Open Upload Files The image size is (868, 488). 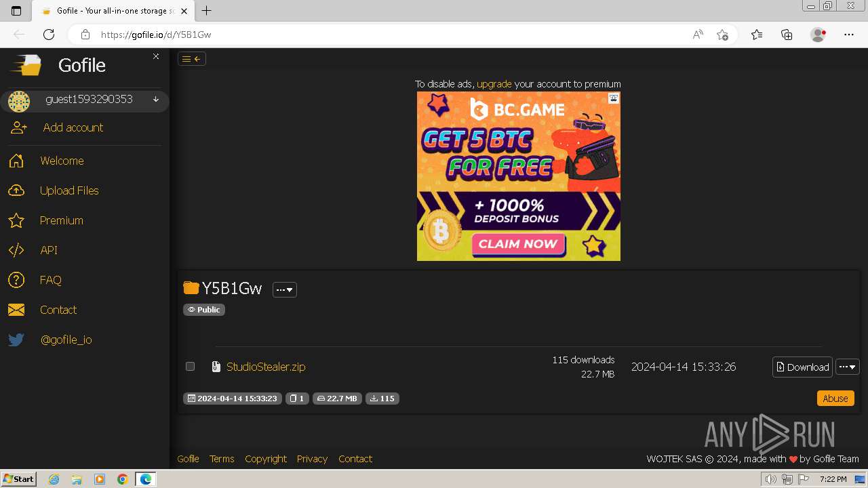tap(69, 190)
